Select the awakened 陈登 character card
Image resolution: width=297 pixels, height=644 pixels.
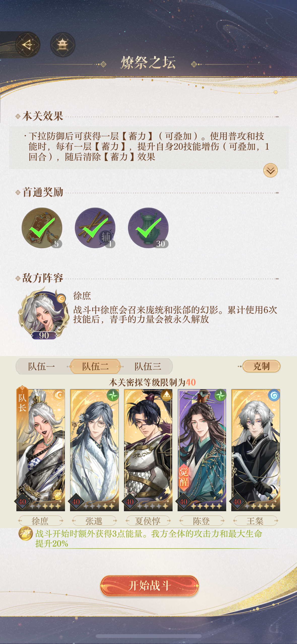pos(202,450)
